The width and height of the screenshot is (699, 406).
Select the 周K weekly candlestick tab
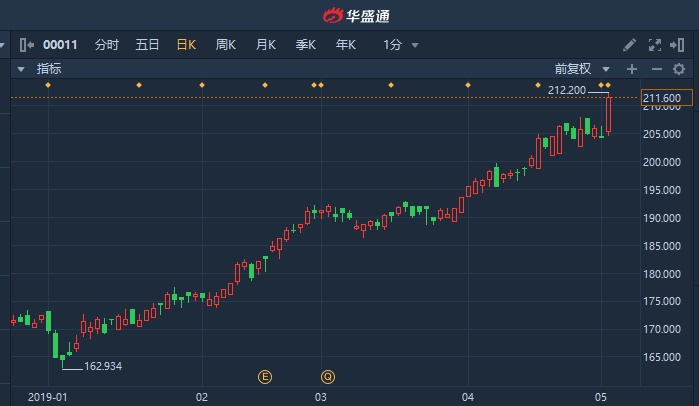coord(226,45)
